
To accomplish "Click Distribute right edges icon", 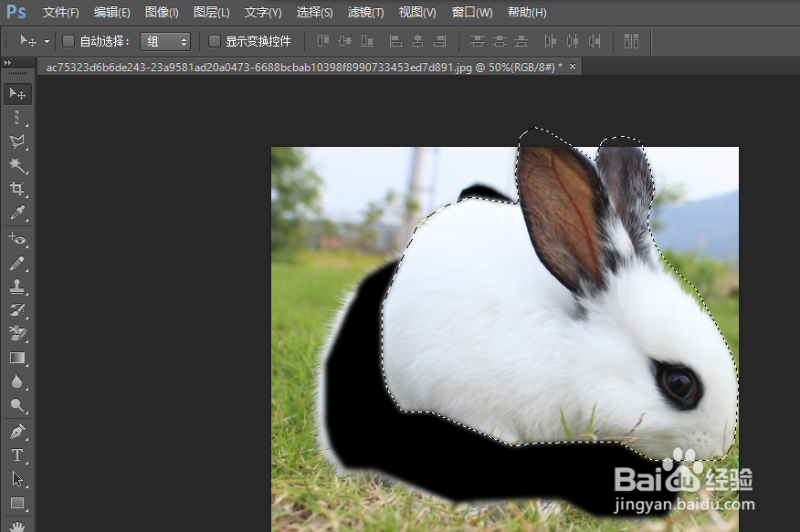I will 594,41.
